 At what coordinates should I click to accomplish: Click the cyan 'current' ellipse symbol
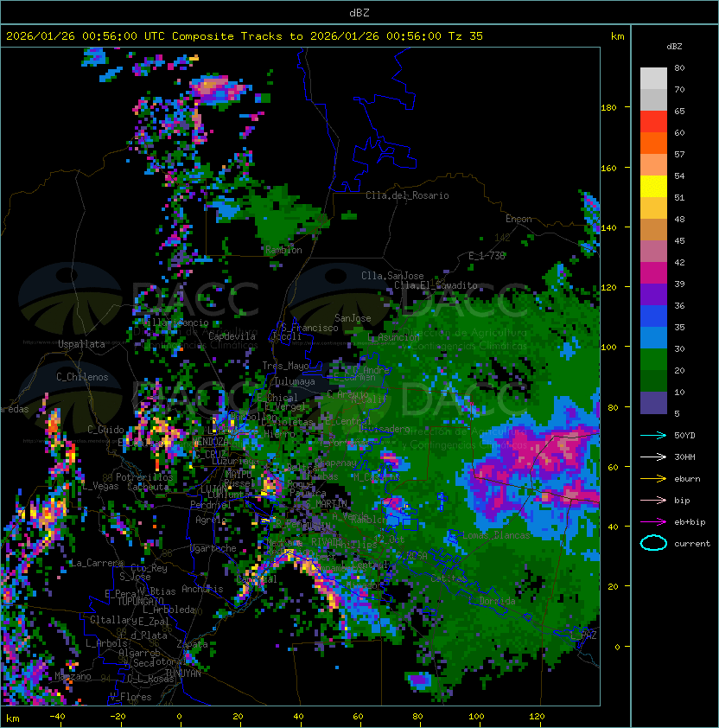click(x=653, y=543)
